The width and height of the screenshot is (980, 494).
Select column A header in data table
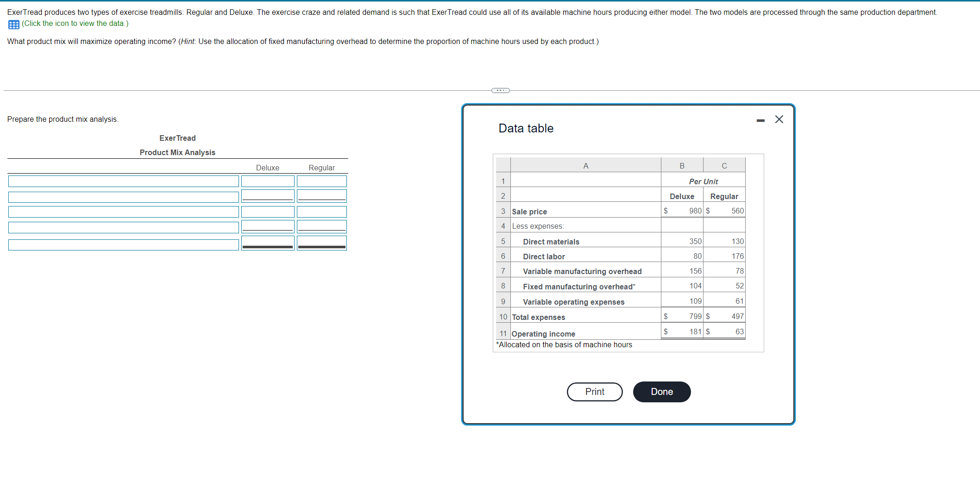[x=585, y=165]
